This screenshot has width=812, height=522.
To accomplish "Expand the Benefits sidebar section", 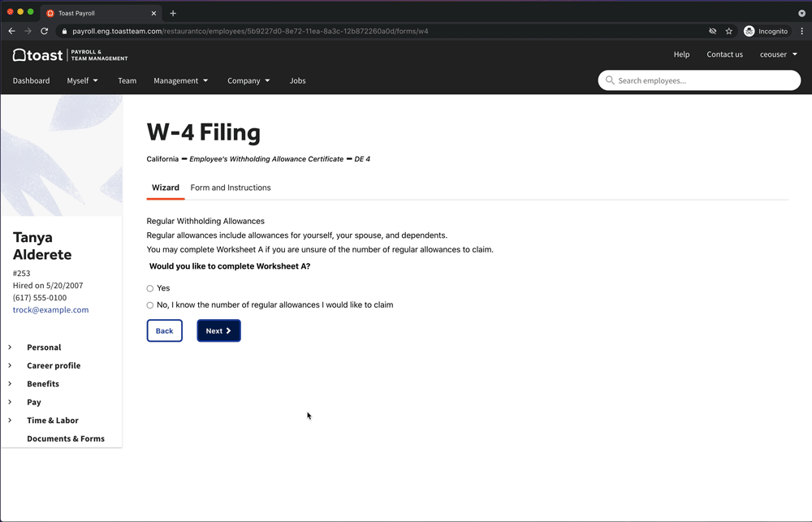I will 43,384.
